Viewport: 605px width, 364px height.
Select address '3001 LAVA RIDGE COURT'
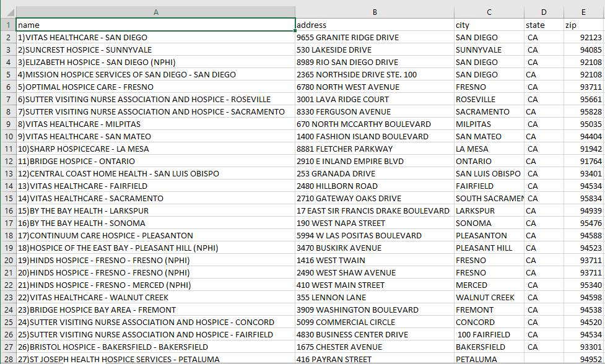pyautogui.click(x=375, y=100)
